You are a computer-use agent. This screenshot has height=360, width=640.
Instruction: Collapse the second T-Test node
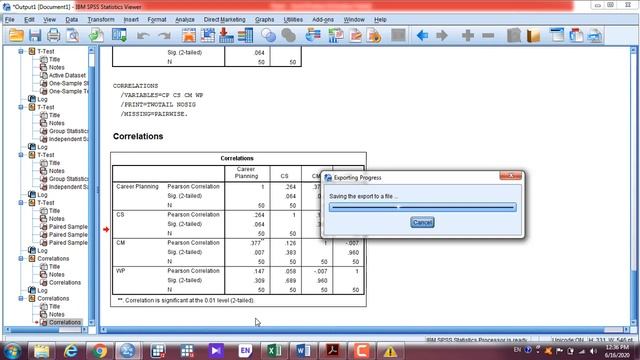21,107
